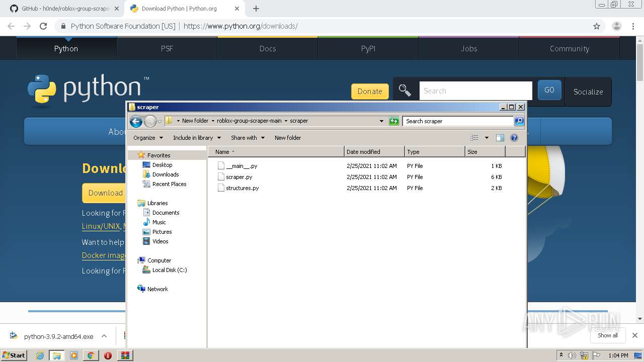Sort files by Date modified column
Image resolution: width=644 pixels, height=362 pixels.
coord(374,152)
